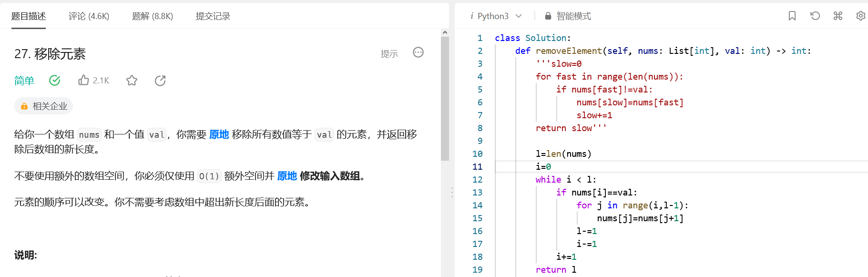The width and height of the screenshot is (868, 277).
Task: Click the 简单 difficulty label
Action: [24, 81]
